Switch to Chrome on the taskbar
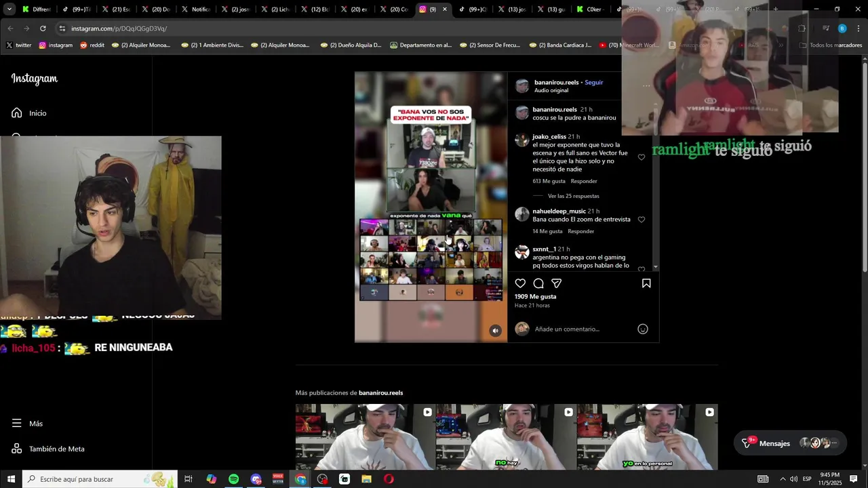The image size is (868, 488). 300,479
